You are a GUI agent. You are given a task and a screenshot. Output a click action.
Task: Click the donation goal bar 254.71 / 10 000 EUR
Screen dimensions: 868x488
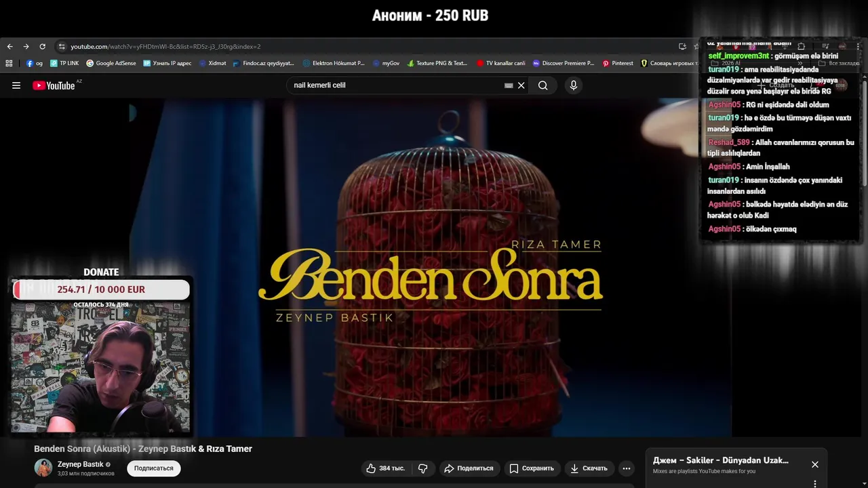pyautogui.click(x=101, y=289)
